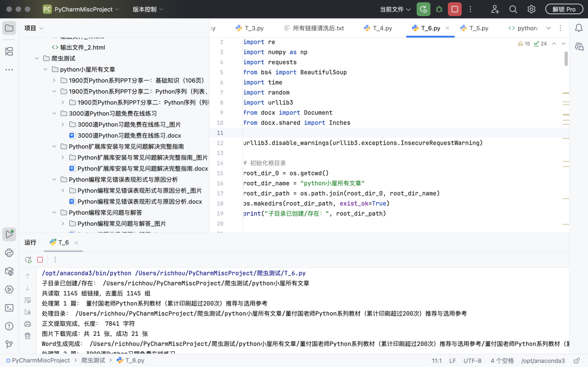588x367 pixels.
Task: Open the Structure tool window icon
Action: coord(9,51)
